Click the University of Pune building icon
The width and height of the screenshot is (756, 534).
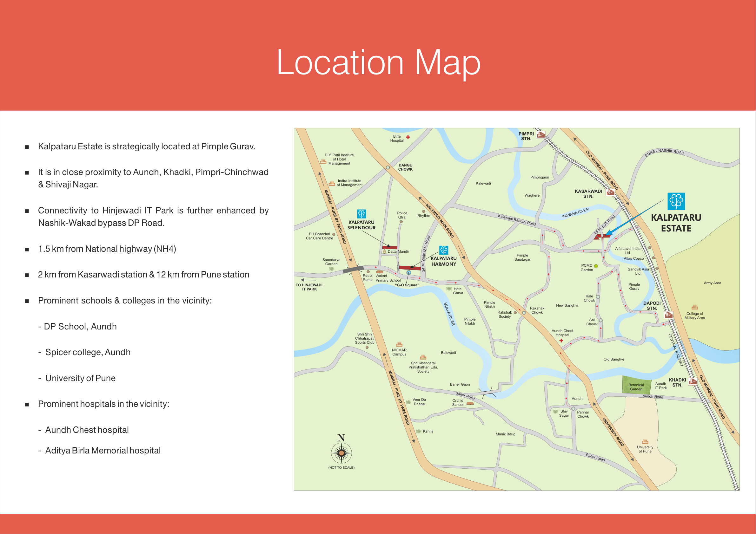tap(645, 441)
